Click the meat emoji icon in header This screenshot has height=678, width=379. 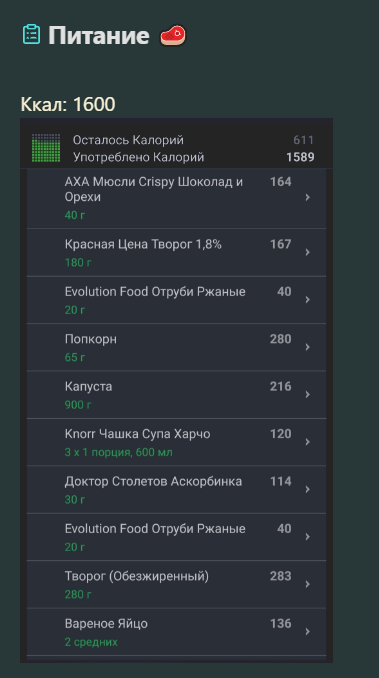[x=173, y=35]
